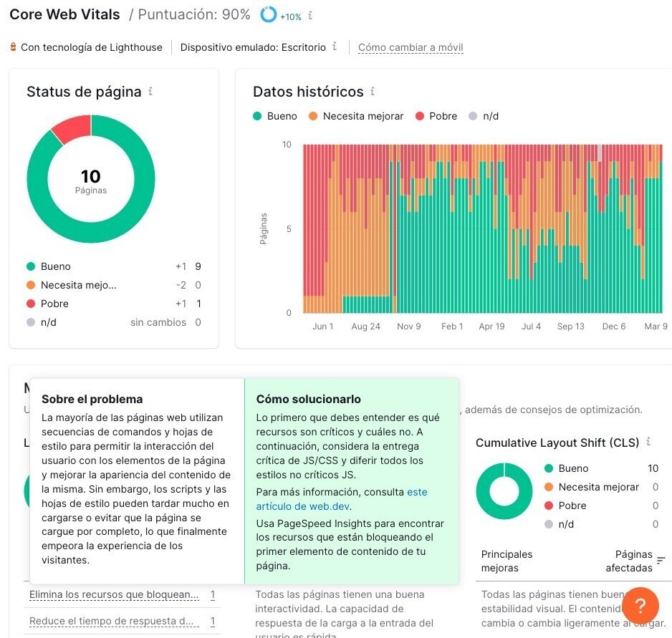Screen dimensions: 672x638
Task: Open the Core Web Vitals score info tooltip
Action: 309,15
